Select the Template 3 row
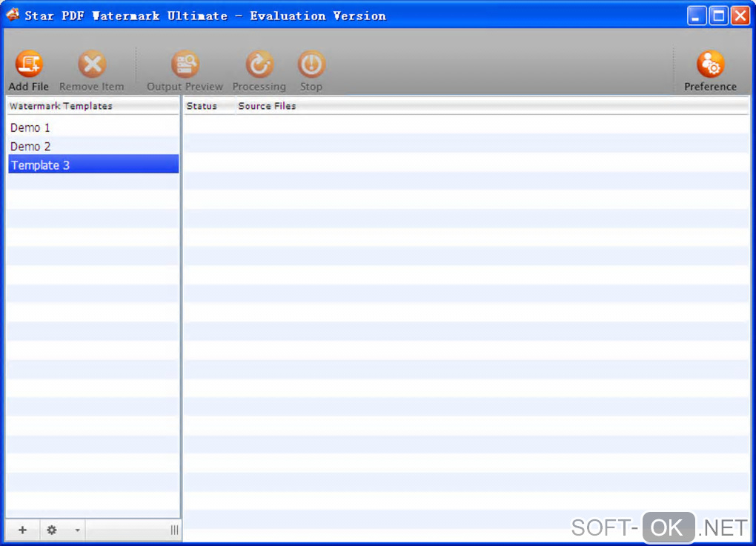 coord(93,164)
